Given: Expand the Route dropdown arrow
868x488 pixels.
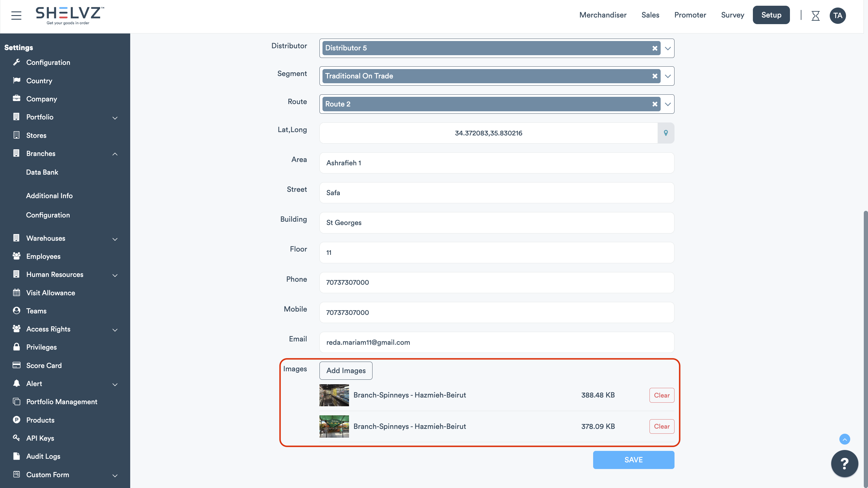Looking at the screenshot, I should point(668,104).
